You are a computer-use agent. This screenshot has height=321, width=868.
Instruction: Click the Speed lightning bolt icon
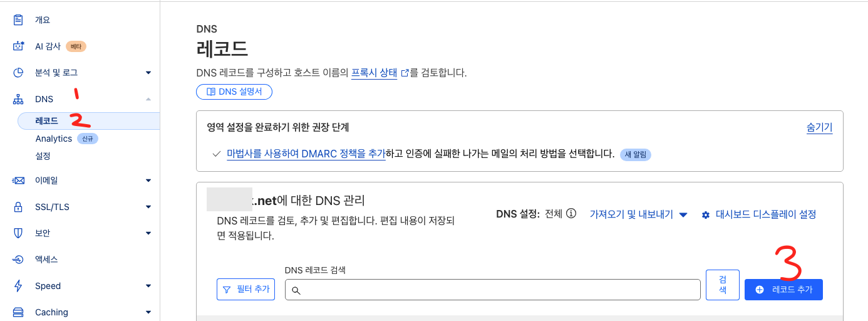click(18, 286)
